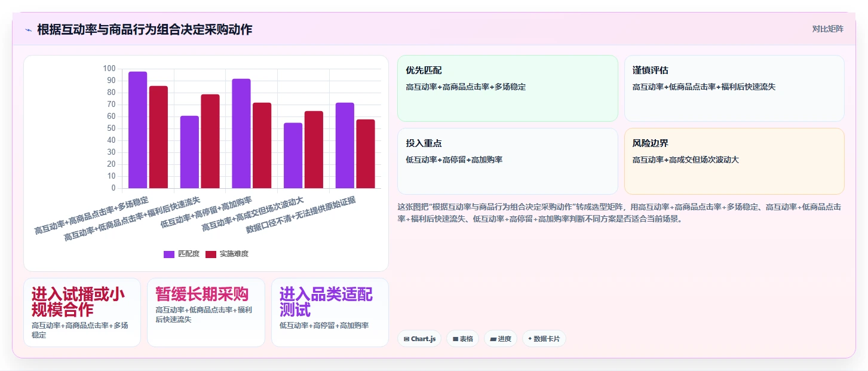
Task: Click the title 根据互动率与商品行为组合决定采购动作
Action: (145, 29)
